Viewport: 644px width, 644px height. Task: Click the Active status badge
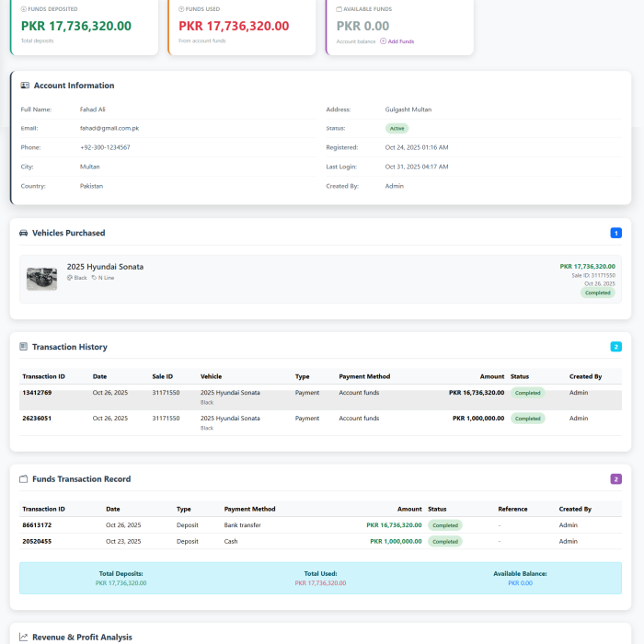click(x=397, y=129)
